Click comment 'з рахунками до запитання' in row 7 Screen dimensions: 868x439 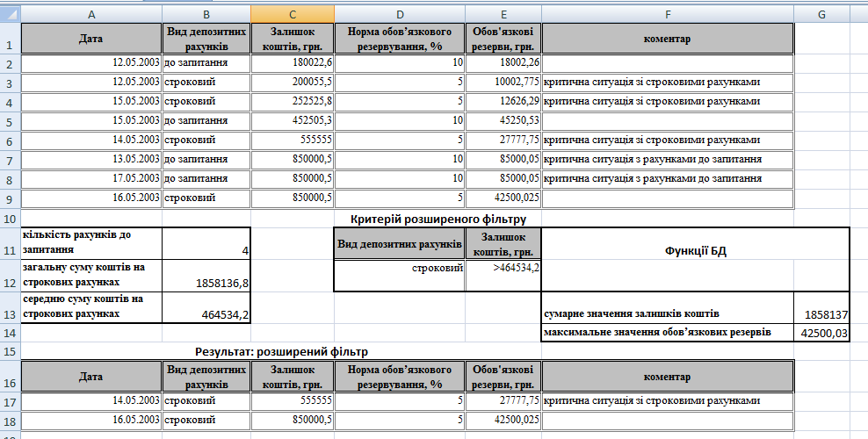pos(668,160)
